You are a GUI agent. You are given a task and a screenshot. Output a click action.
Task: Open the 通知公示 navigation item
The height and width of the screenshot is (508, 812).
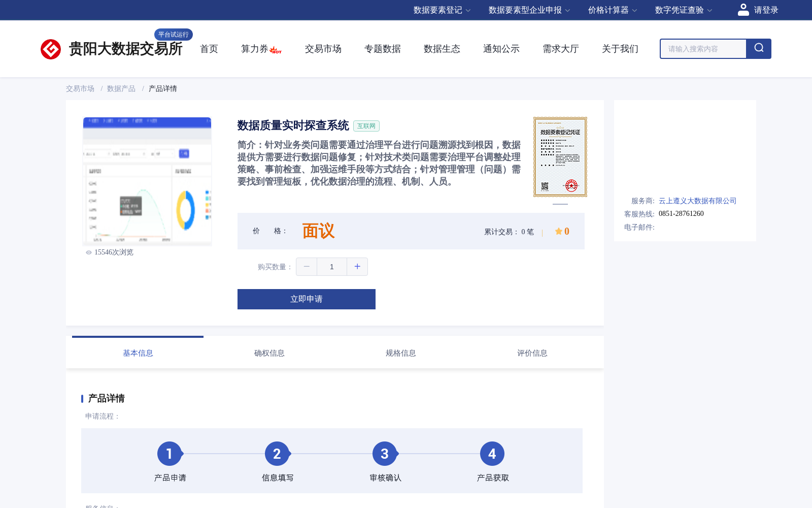coord(501,49)
